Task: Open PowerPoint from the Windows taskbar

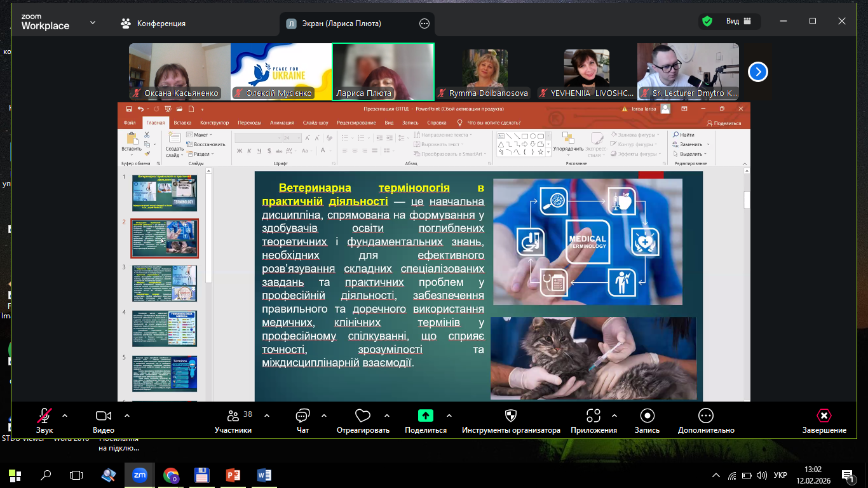Action: tap(233, 475)
